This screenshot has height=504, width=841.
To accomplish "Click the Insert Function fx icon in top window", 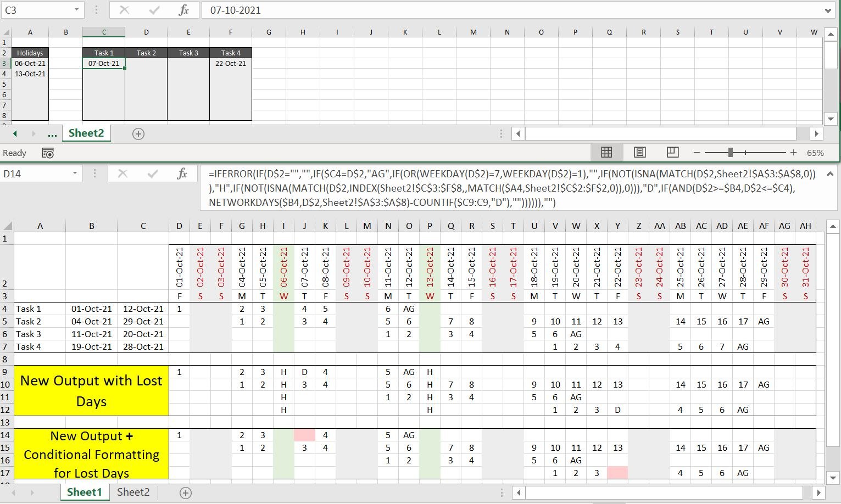I will coord(184,10).
